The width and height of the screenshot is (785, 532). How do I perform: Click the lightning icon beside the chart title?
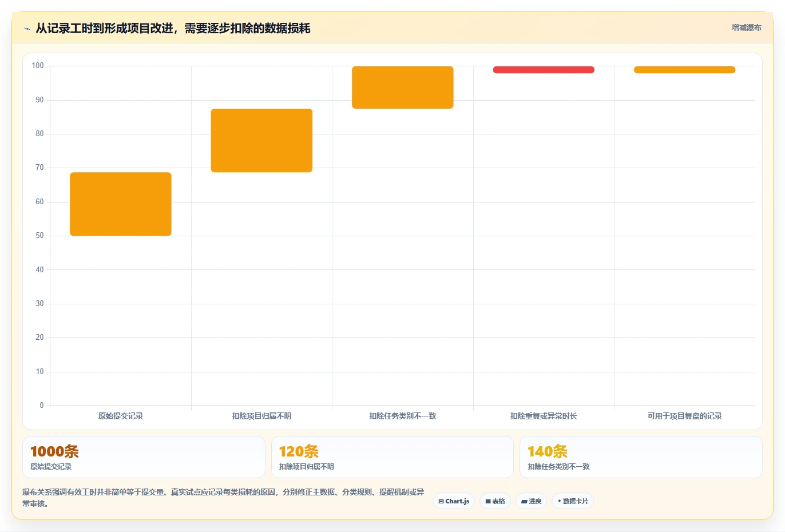pos(27,29)
